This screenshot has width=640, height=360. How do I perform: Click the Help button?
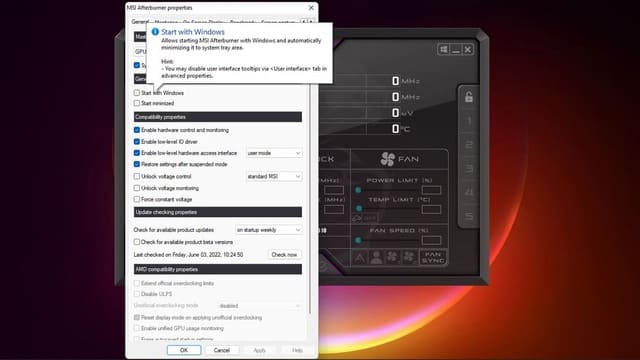[298, 350]
